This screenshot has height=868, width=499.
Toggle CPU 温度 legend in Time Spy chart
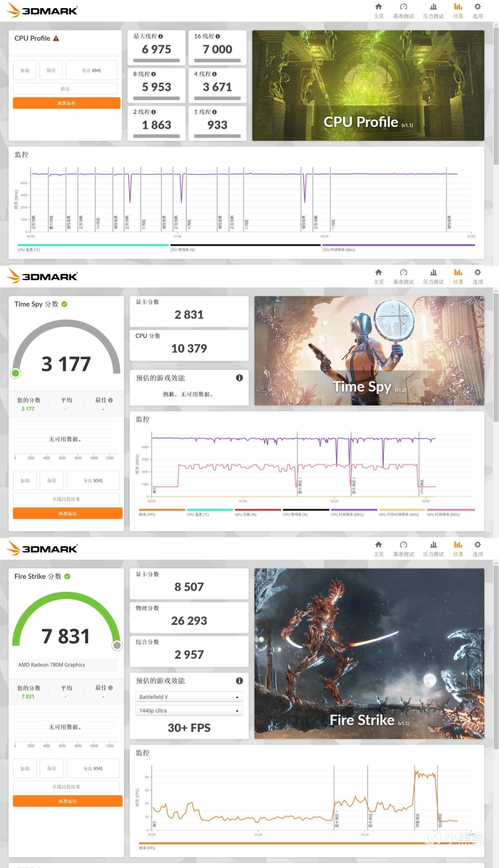(210, 512)
